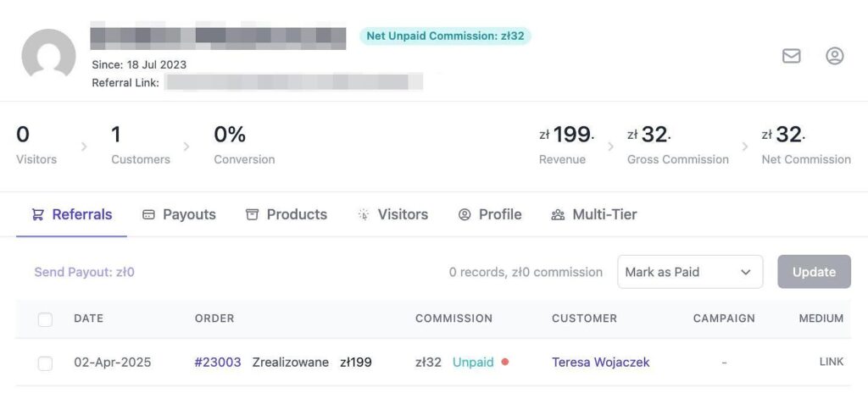Open the user account circle icon
The width and height of the screenshot is (868, 393).
tap(834, 56)
